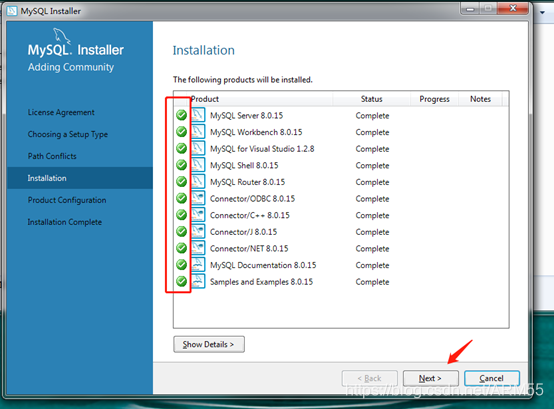
Task: Click the Complete status of MySQL Server
Action: click(x=372, y=115)
